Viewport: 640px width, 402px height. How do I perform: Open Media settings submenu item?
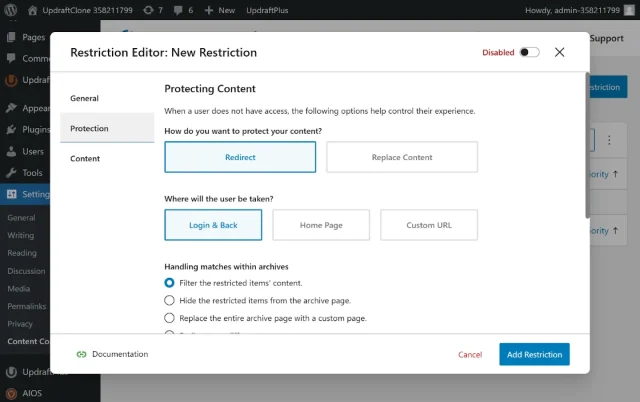tap(19, 289)
